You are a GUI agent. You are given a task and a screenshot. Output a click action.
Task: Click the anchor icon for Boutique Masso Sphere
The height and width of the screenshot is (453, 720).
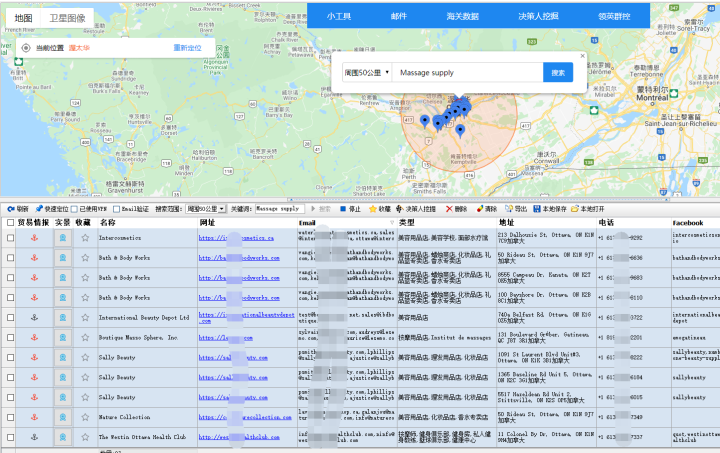(x=34, y=337)
